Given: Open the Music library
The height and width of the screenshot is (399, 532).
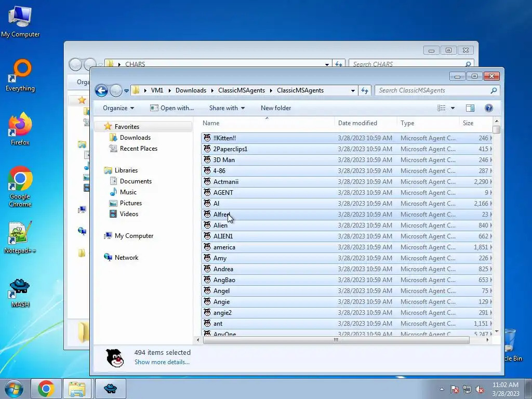Looking at the screenshot, I should click(128, 192).
